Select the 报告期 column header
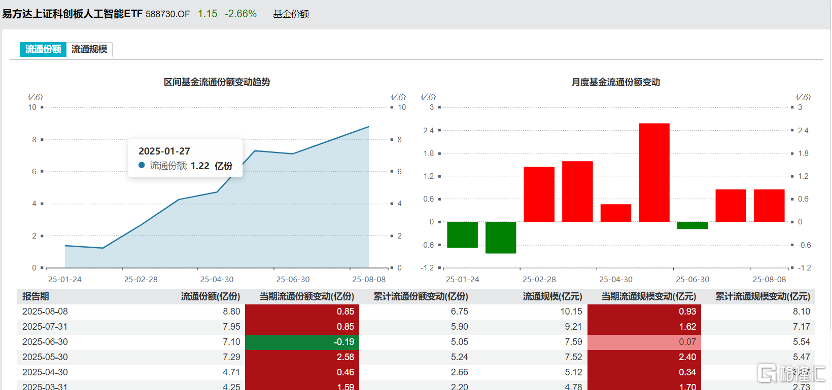 [36, 297]
